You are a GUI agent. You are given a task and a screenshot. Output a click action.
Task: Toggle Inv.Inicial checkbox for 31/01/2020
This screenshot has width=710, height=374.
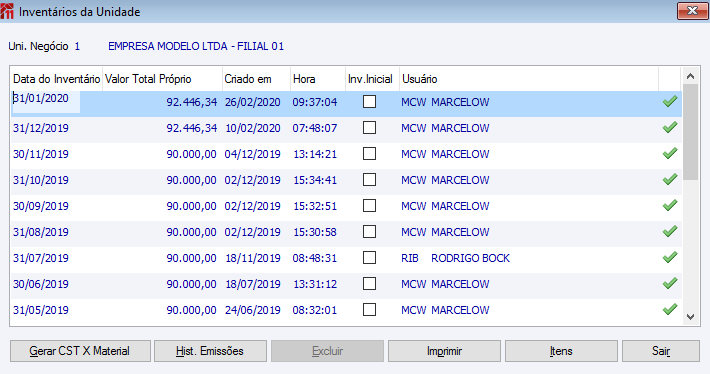(369, 102)
